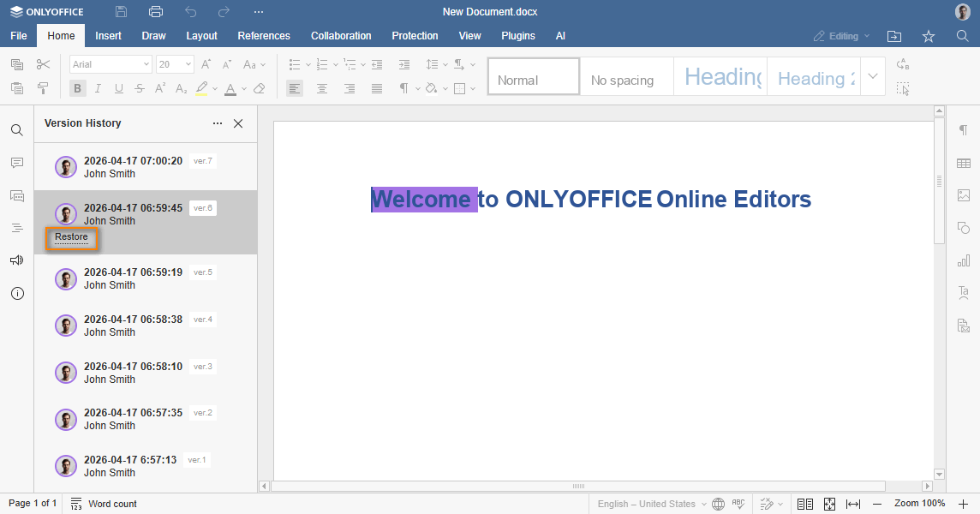Toggle Bold formatting
This screenshot has height=514, width=980.
click(x=78, y=88)
